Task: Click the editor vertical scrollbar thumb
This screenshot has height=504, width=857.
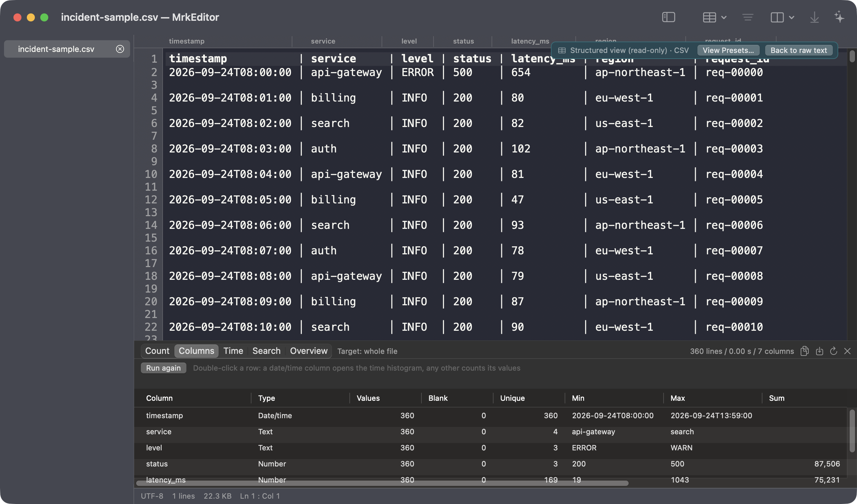Action: point(852,56)
